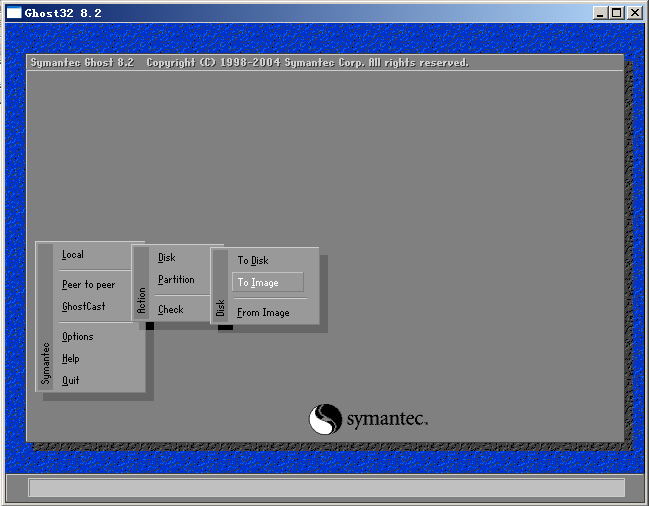Select Check in the Action menu
Screen dimensions: 649x506
point(171,309)
